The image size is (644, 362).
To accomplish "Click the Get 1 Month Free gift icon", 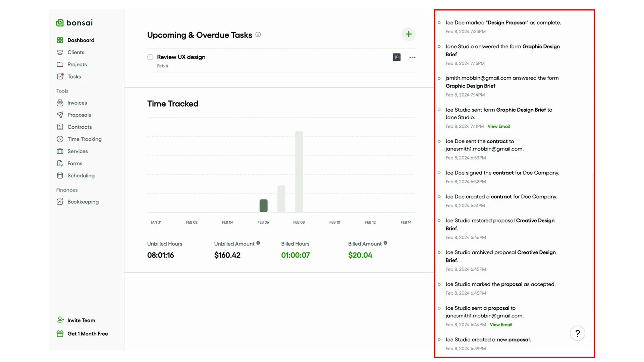I will 60,334.
